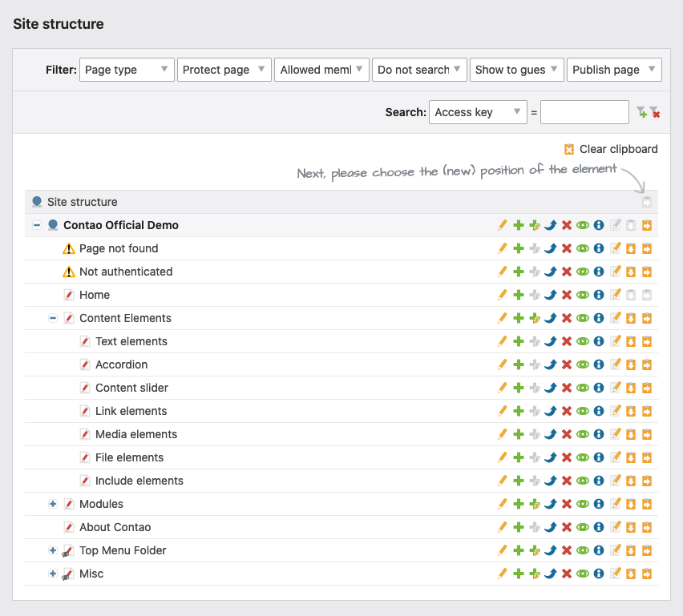Image resolution: width=683 pixels, height=616 pixels.
Task: Expand the Modules subtree
Action: (x=53, y=504)
